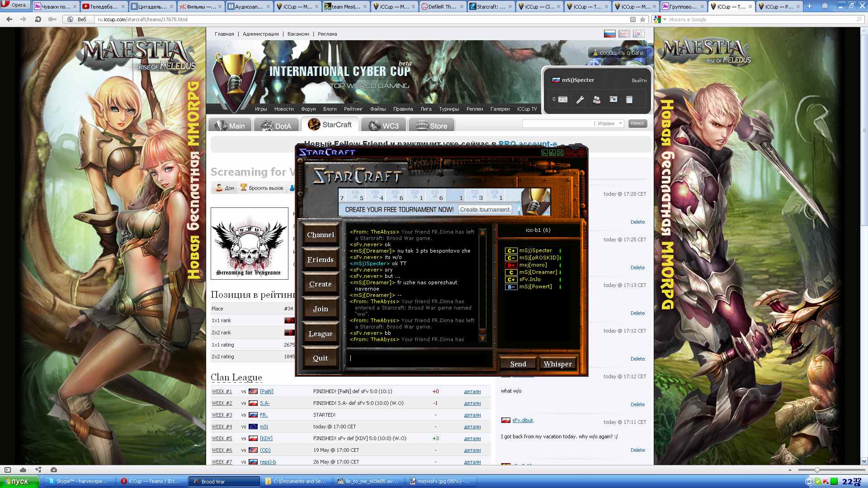Click the C+ rank icon beside mSj)Specter
This screenshot has width=868, height=488.
click(x=511, y=251)
